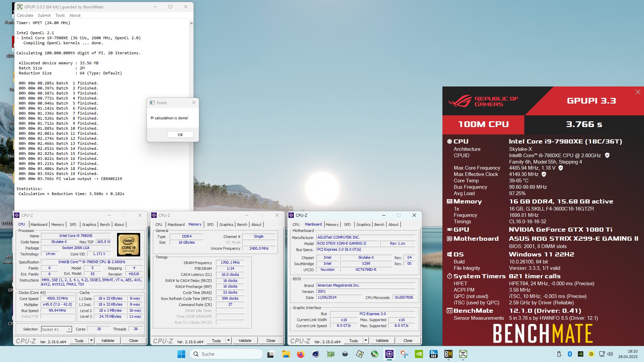The height and width of the screenshot is (362, 644).
Task: Open Bluetooth tray icon
Action: click(x=570, y=354)
